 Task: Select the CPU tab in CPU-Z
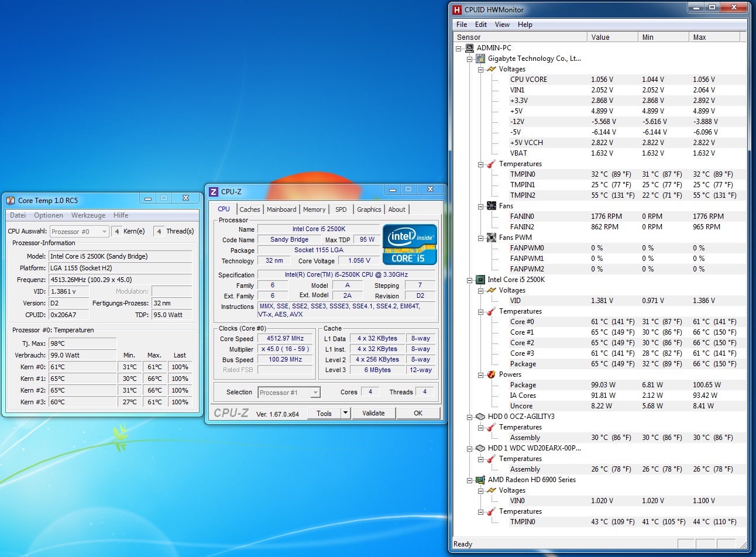coord(224,209)
